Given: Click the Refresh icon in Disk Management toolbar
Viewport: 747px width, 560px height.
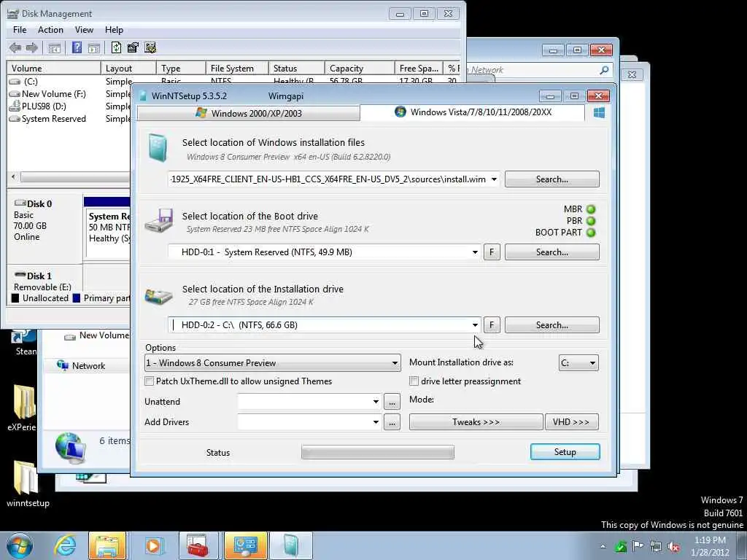Looking at the screenshot, I should [116, 47].
